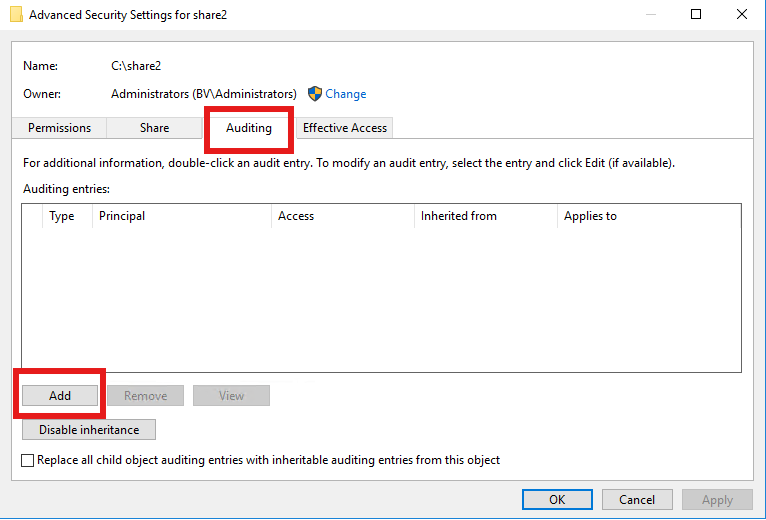Click the Access column header
The height and width of the screenshot is (520, 766).
coord(340,216)
